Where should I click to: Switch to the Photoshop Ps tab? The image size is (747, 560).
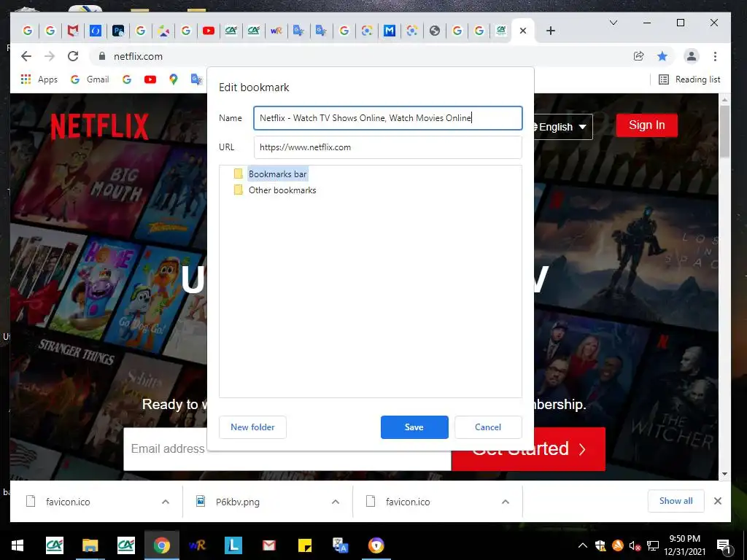(118, 31)
